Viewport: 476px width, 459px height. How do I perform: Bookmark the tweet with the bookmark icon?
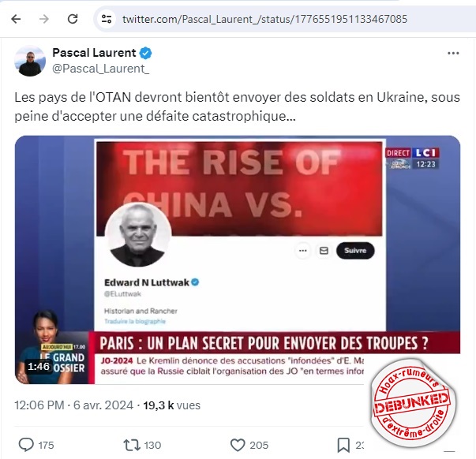point(343,445)
